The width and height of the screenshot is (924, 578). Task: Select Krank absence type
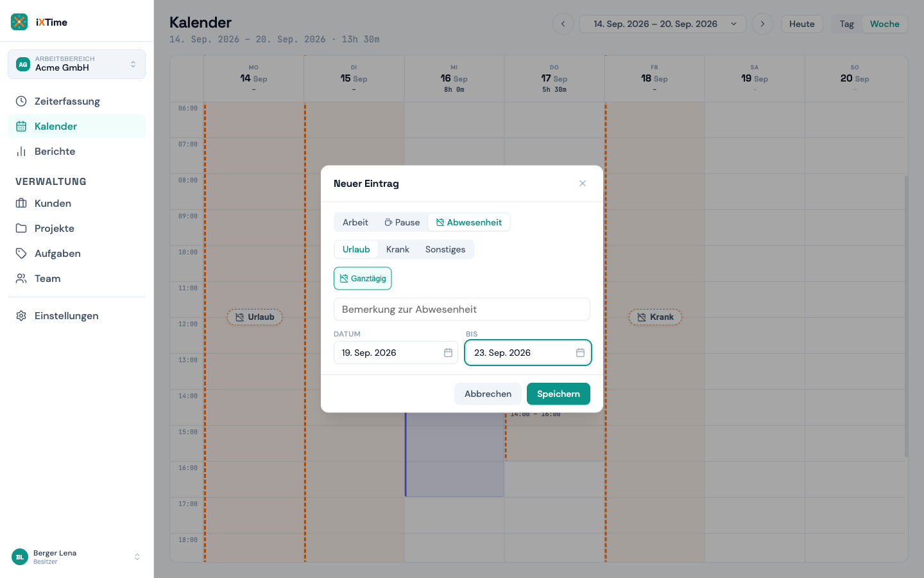tap(397, 250)
